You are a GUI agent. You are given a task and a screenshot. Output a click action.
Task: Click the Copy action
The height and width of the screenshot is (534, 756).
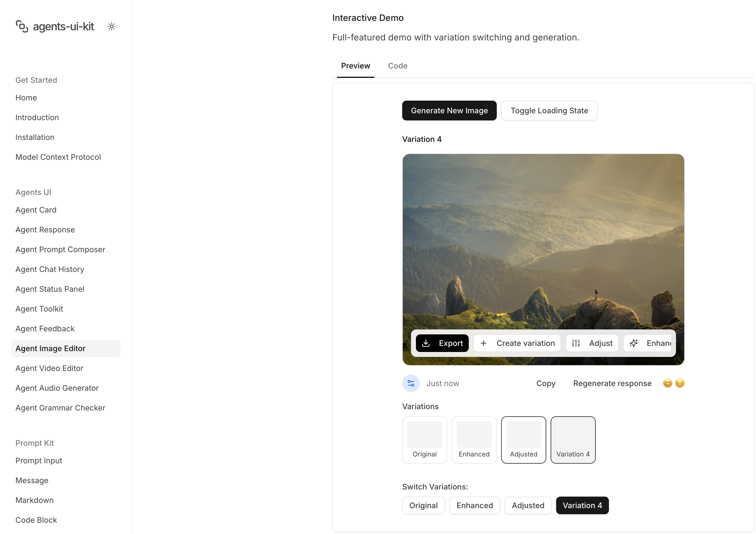546,384
